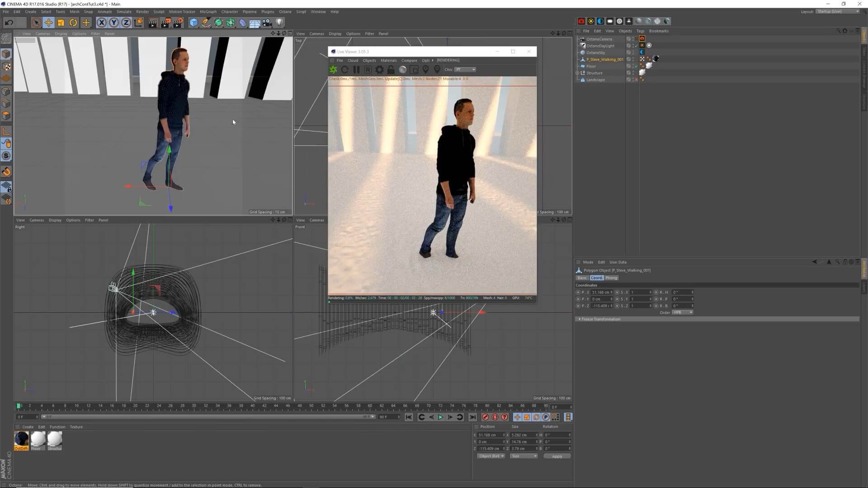
Task: Select the Floor material thumbnail
Action: click(x=38, y=439)
